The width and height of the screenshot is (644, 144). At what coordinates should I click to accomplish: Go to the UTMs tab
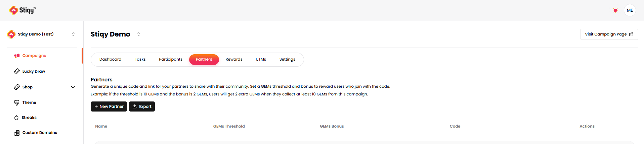click(261, 59)
